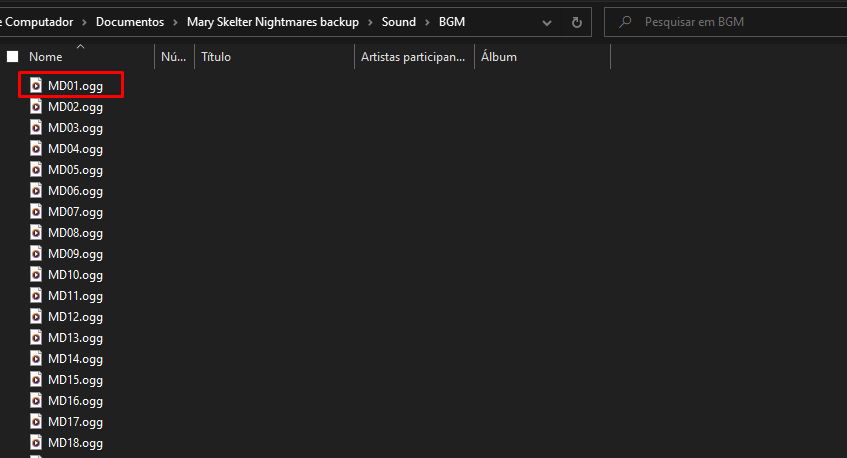The height and width of the screenshot is (458, 847).
Task: Toggle the select-all checkbox in header
Action: [13, 57]
